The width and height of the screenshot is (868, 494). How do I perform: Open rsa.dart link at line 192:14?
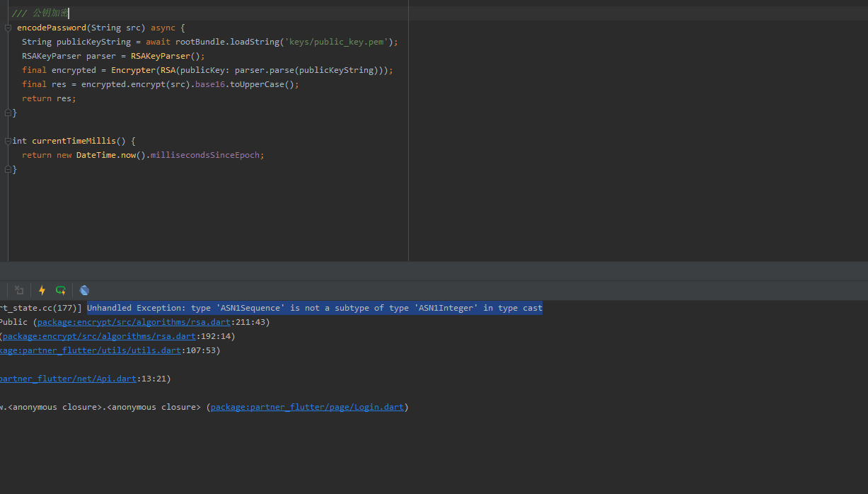coord(99,336)
